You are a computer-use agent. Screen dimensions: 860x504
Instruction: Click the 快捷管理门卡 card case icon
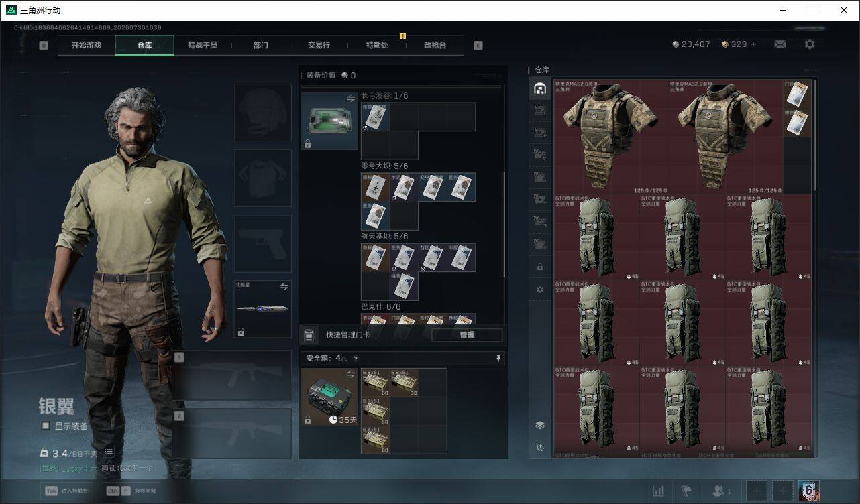[x=309, y=335]
